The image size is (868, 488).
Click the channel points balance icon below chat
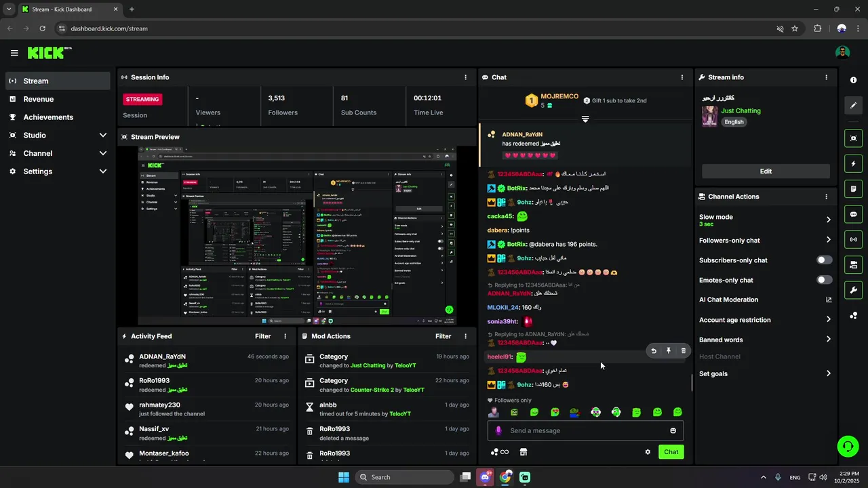coord(499,452)
